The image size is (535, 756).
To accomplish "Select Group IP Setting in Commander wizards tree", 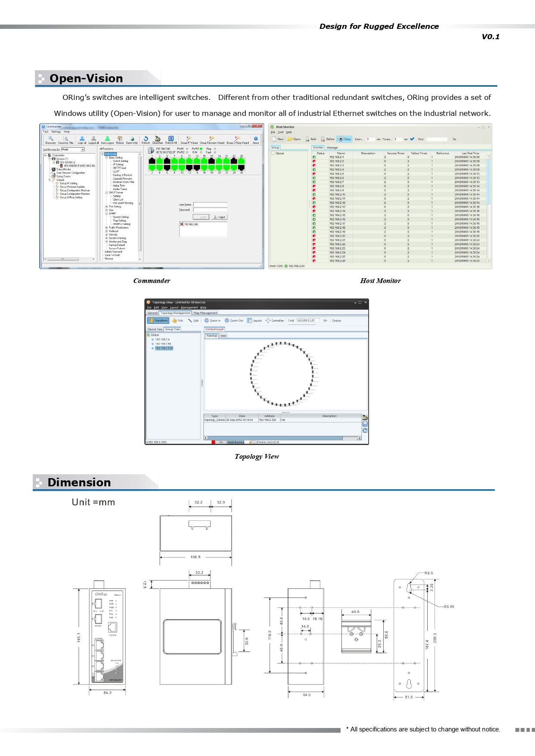I will click(69, 183).
